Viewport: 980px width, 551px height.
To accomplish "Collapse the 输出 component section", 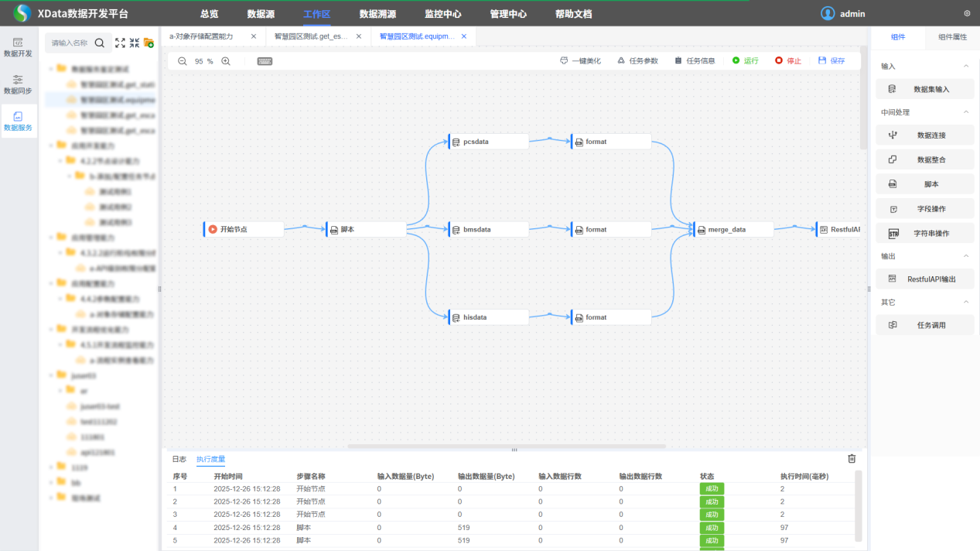I will (965, 256).
